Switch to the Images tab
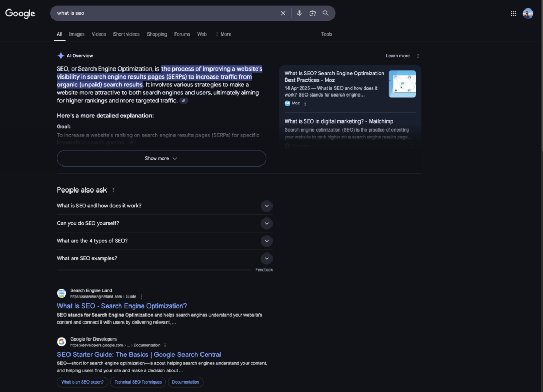Image resolution: width=543 pixels, height=392 pixels. 76,34
